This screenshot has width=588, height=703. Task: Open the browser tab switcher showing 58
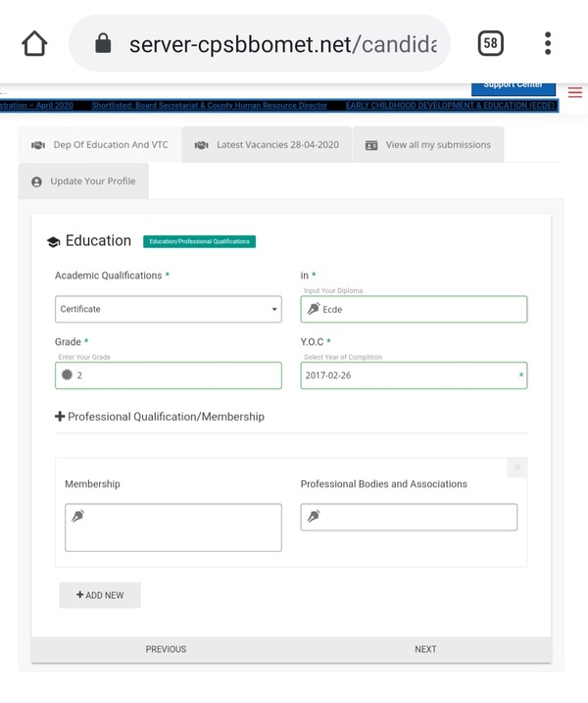click(x=491, y=44)
